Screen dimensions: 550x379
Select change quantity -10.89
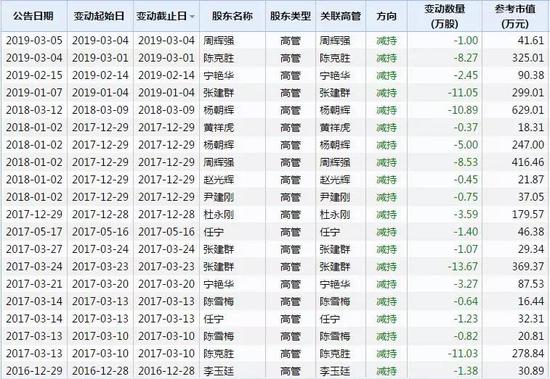[463, 110]
